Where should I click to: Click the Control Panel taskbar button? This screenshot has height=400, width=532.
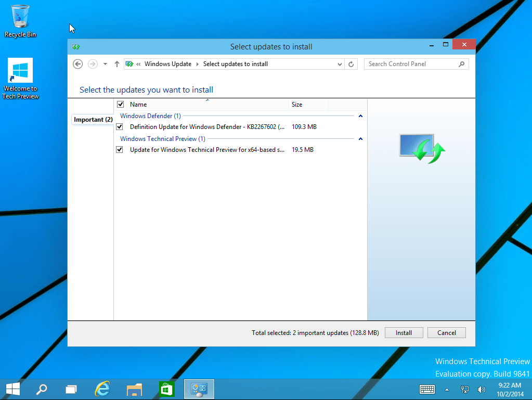199,389
